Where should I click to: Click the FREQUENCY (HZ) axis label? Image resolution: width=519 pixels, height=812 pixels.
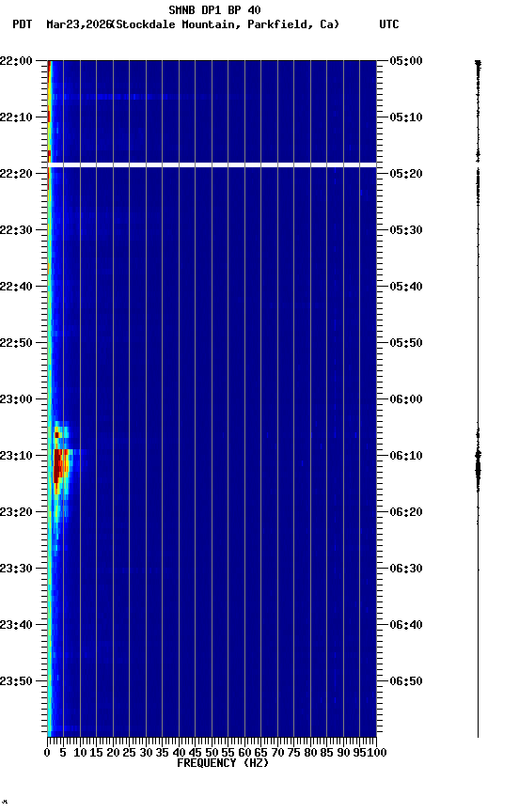pos(223,764)
